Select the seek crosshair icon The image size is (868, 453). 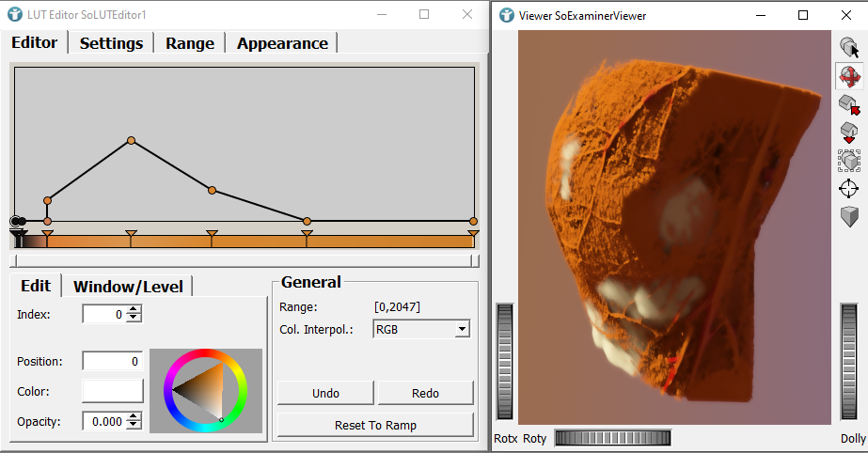tap(849, 189)
